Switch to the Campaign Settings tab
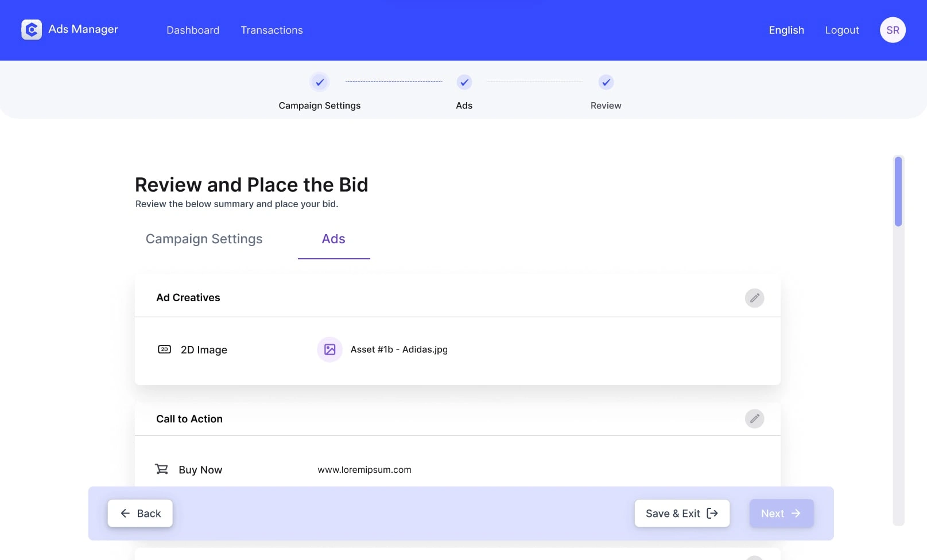Screen dimensions: 927x560 click(x=204, y=239)
